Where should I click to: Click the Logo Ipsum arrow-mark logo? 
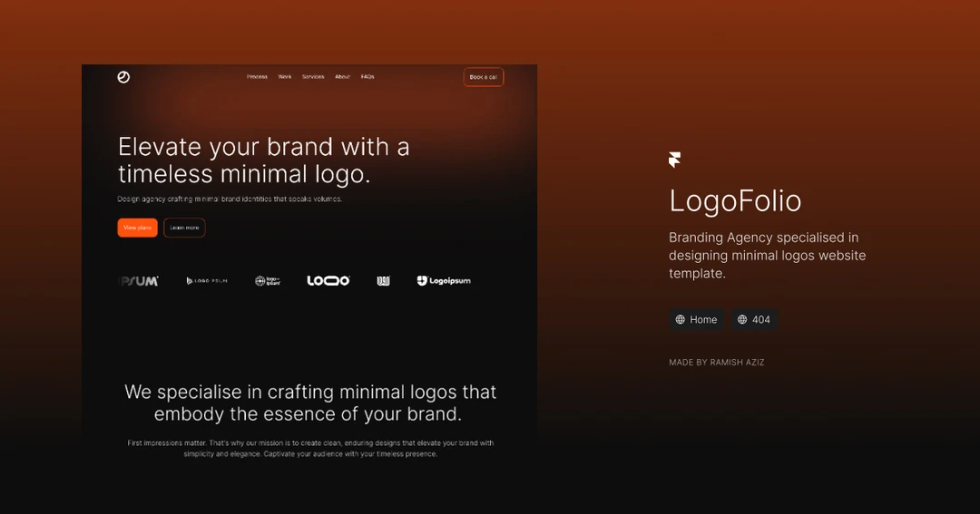click(x=207, y=281)
